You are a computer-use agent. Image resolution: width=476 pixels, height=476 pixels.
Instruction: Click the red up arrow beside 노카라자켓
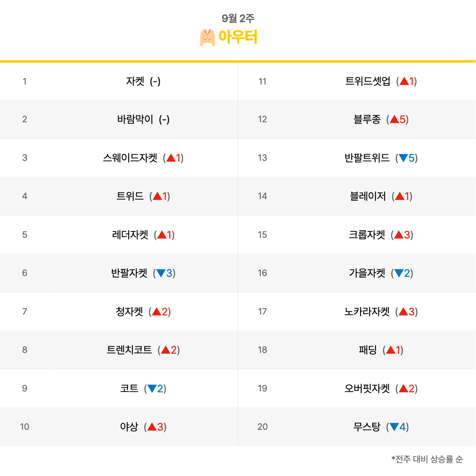coord(404,311)
